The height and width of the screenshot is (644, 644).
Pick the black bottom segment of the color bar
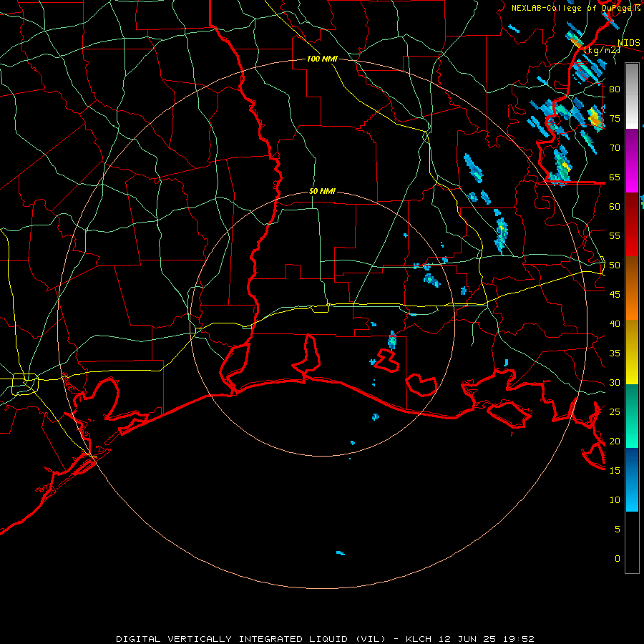click(x=632, y=542)
